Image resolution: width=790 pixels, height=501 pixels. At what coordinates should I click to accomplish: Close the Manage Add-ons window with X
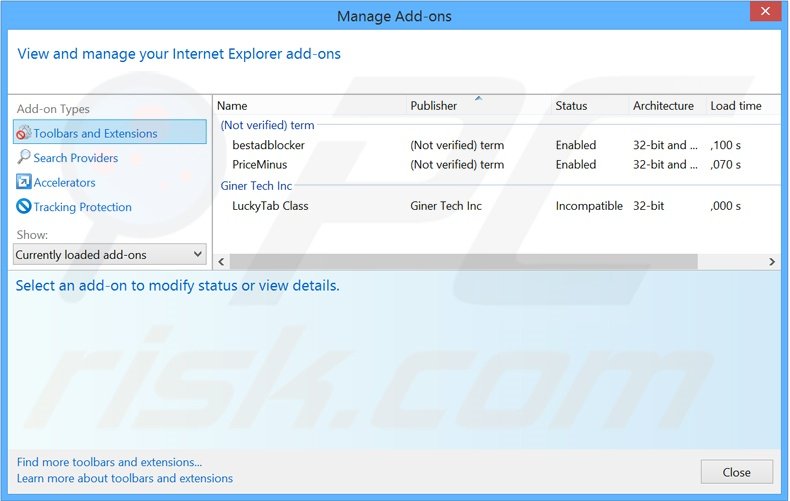click(765, 11)
